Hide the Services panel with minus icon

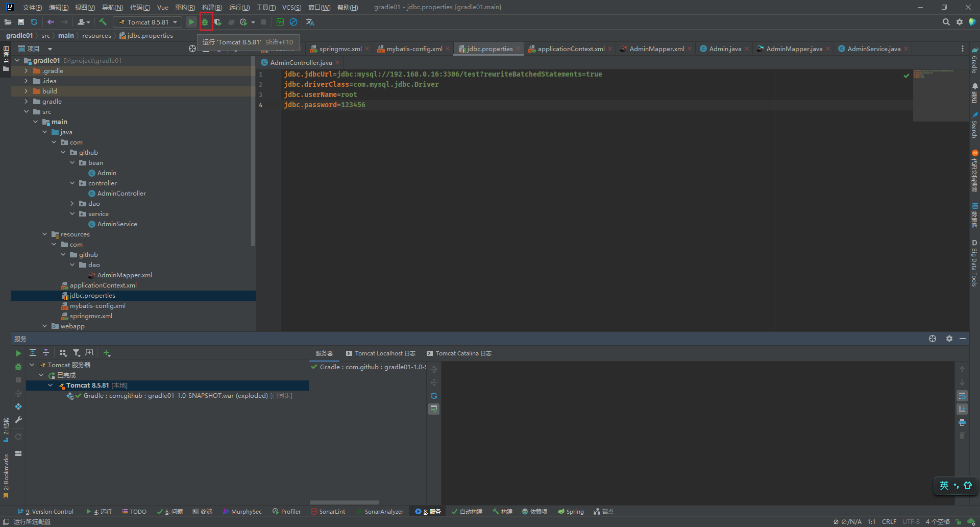pos(963,339)
